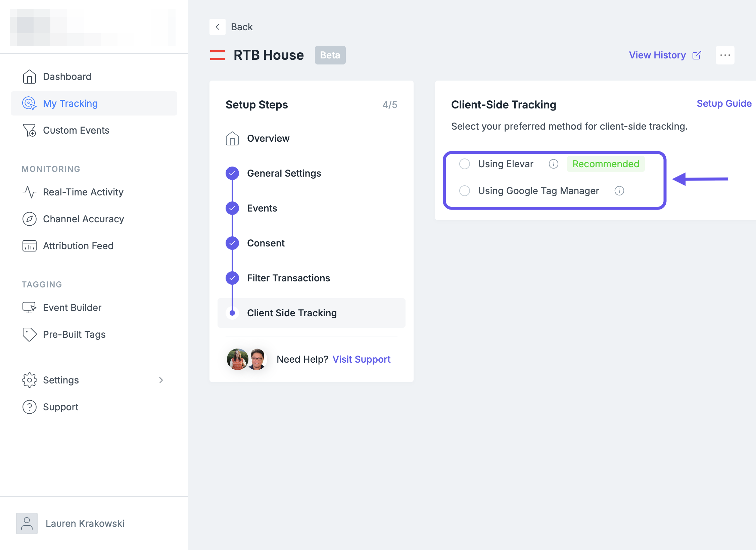Open Real-Time Activity monitoring
The image size is (756, 550).
click(94, 192)
